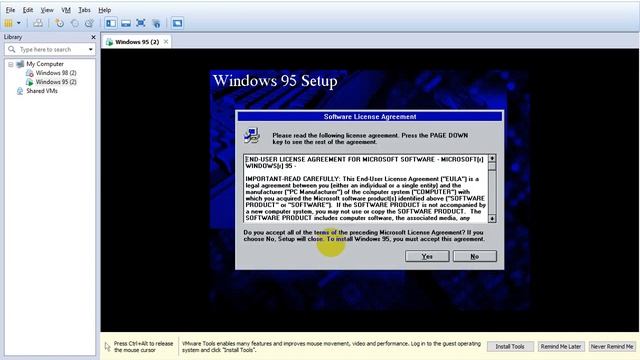The height and width of the screenshot is (360, 640).
Task: Select Windows 98 (2) in the Library
Action: tap(56, 73)
